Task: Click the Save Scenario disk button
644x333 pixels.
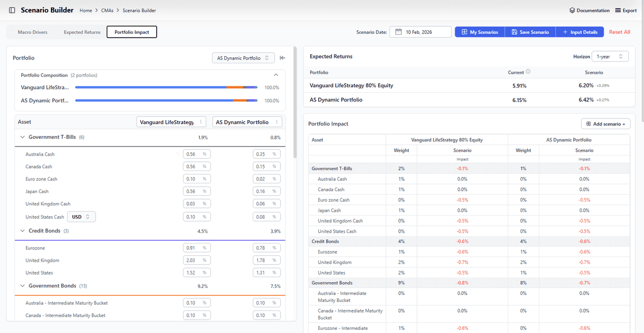Action: 530,32
